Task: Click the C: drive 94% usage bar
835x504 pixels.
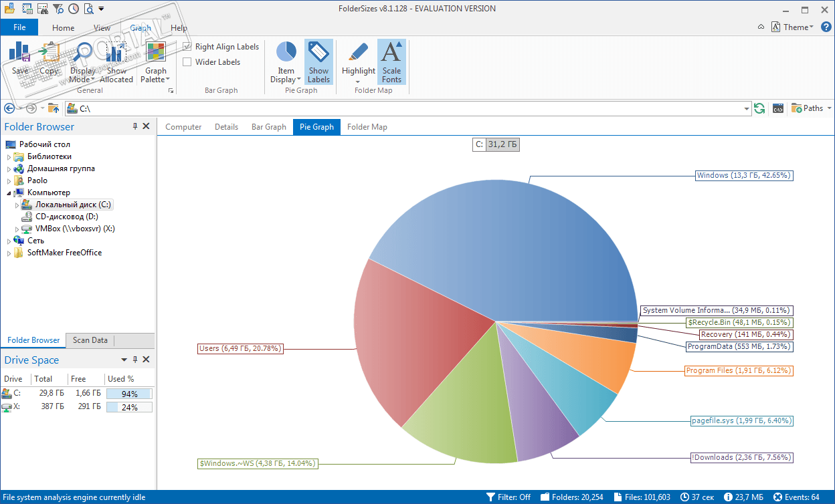Action: (129, 394)
